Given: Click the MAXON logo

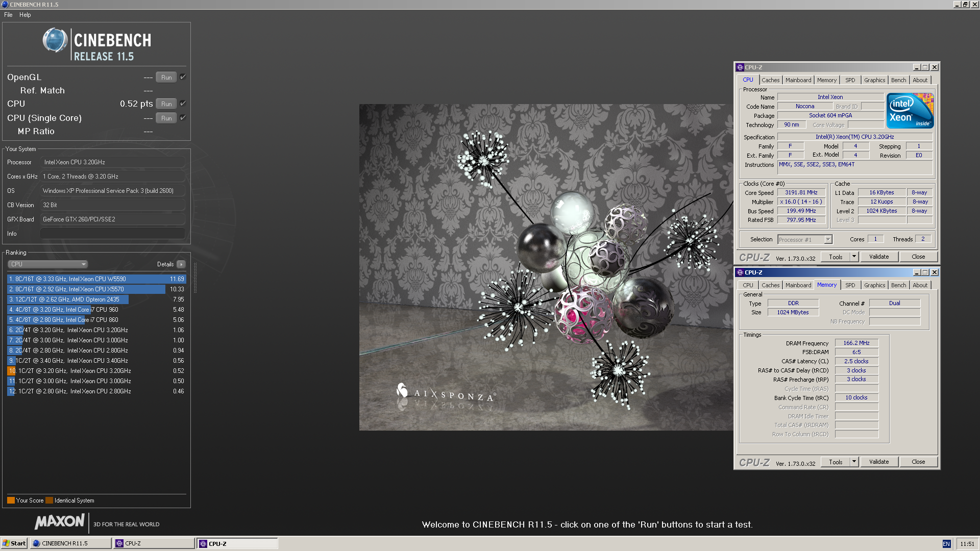Looking at the screenshot, I should point(60,521).
